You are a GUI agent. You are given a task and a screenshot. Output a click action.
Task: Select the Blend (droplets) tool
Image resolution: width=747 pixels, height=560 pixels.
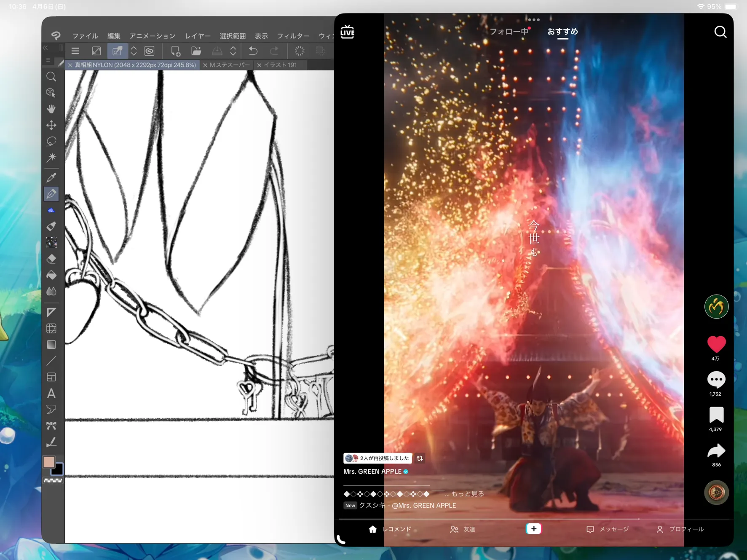tap(51, 291)
